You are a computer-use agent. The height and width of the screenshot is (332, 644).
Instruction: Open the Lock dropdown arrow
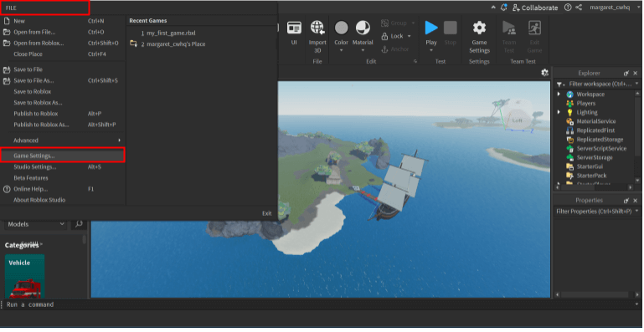[x=409, y=36]
